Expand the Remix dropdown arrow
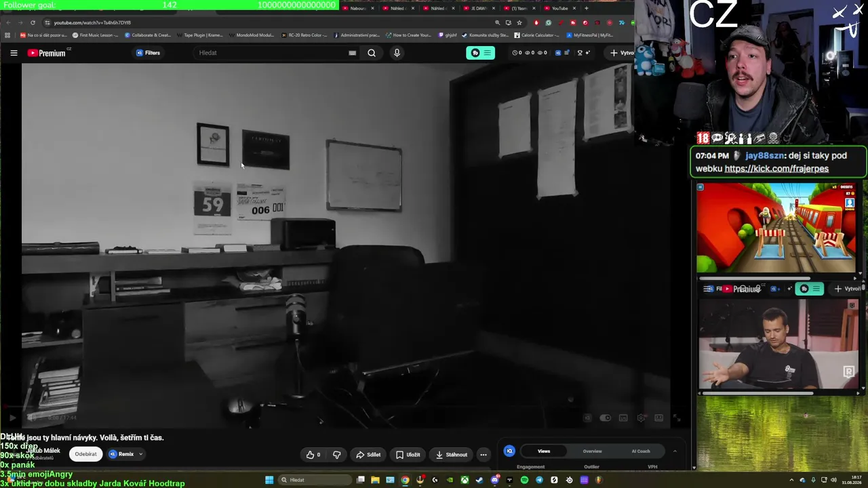868x488 pixels. (x=141, y=454)
